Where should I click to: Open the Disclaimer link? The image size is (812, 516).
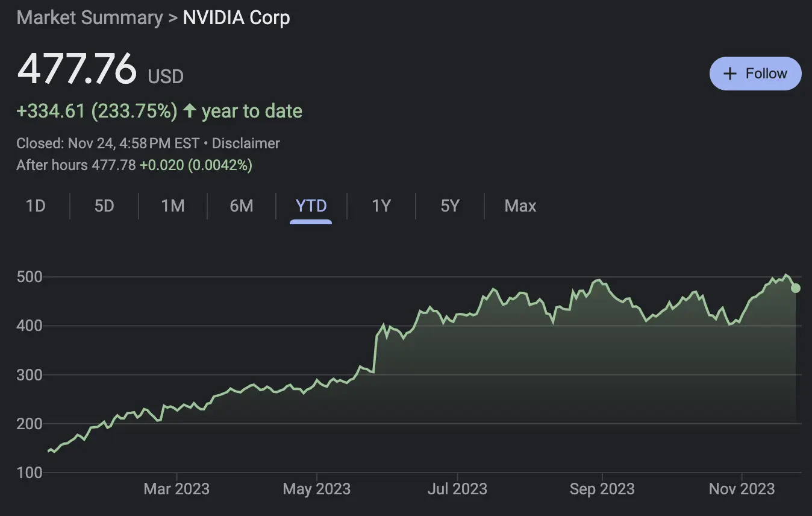tap(246, 143)
